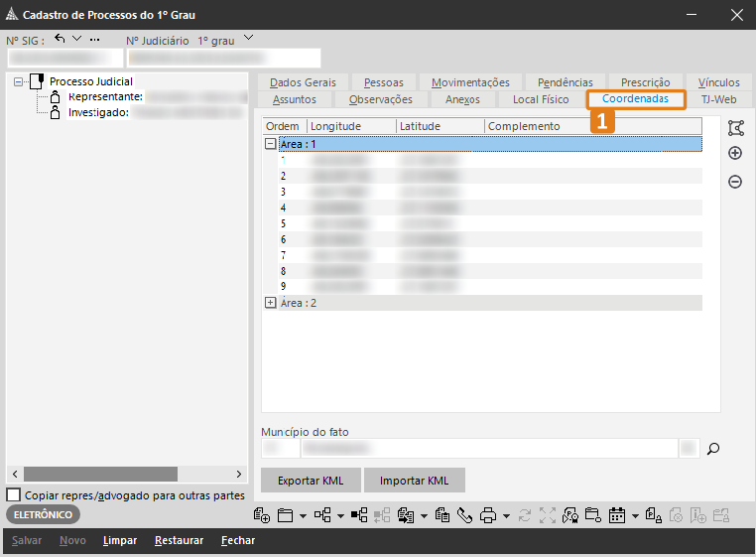The height and width of the screenshot is (557, 756).
Task: Open the Movimentações tab
Action: coord(470,82)
